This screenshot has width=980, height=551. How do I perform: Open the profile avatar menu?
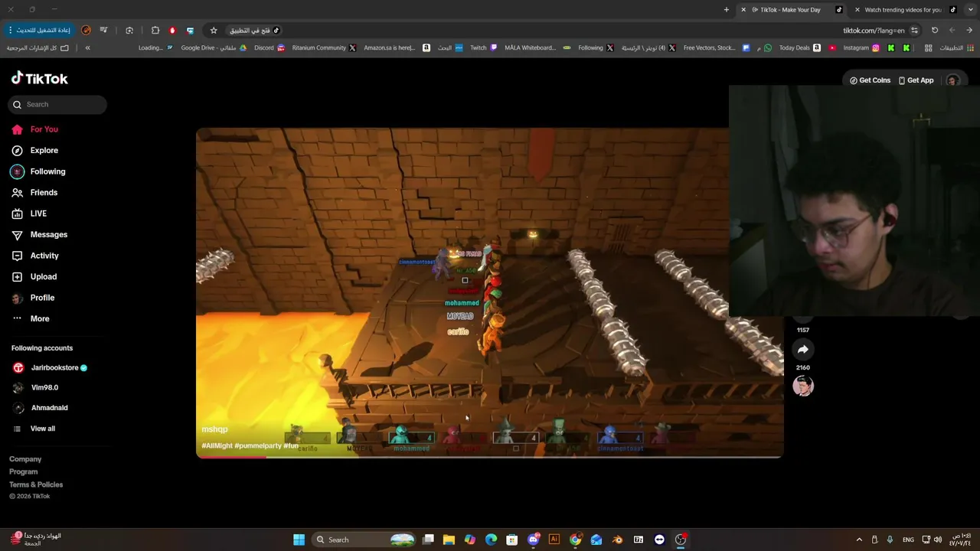[952, 80]
